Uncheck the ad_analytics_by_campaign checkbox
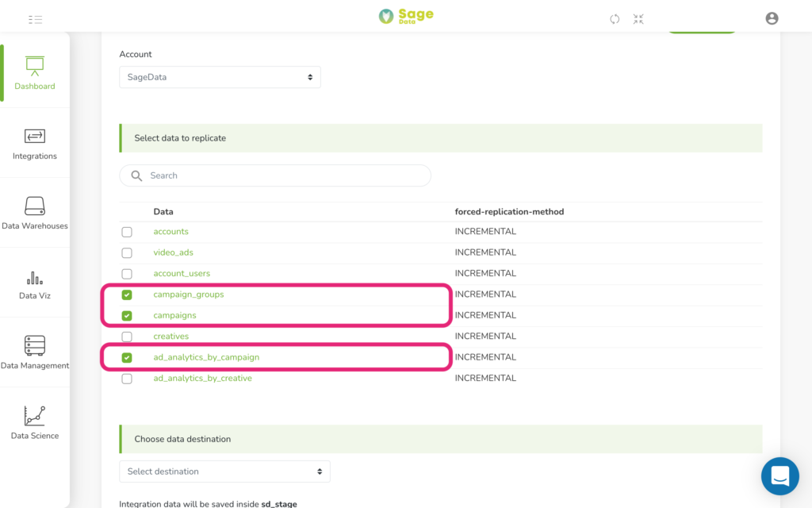This screenshot has width=812, height=508. [127, 358]
